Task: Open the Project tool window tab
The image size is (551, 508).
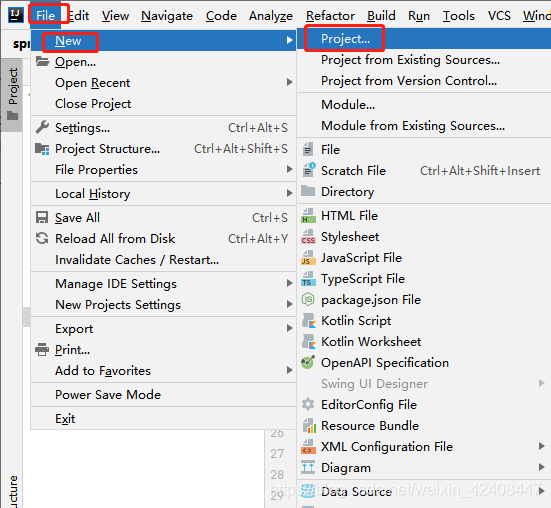Action: coord(13,94)
